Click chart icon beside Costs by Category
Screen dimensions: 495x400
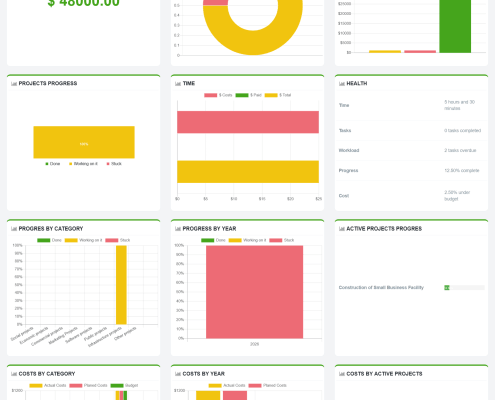point(14,374)
